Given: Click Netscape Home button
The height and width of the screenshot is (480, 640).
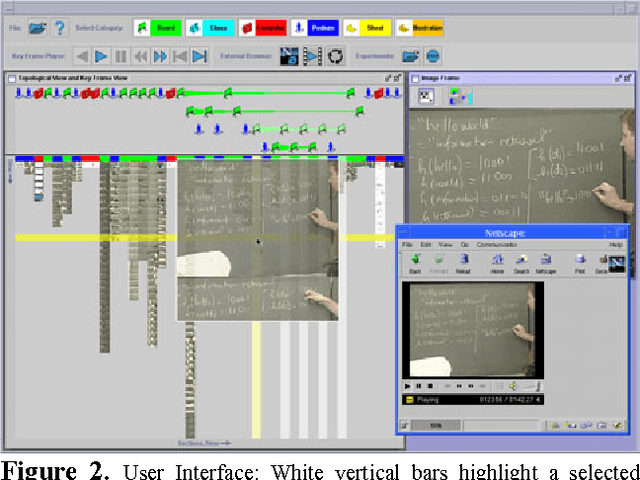Looking at the screenshot, I should 497,264.
